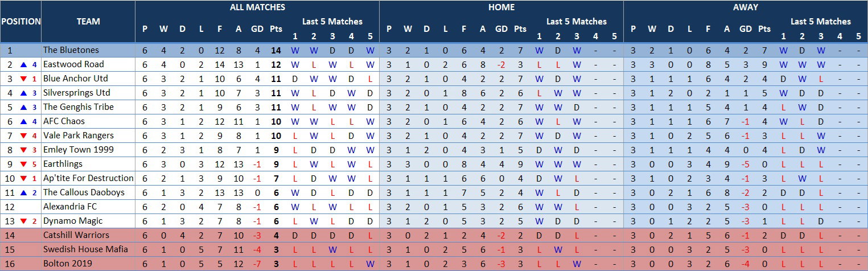Select the ALL MATCHES header
The height and width of the screenshot is (271, 868).
click(257, 7)
